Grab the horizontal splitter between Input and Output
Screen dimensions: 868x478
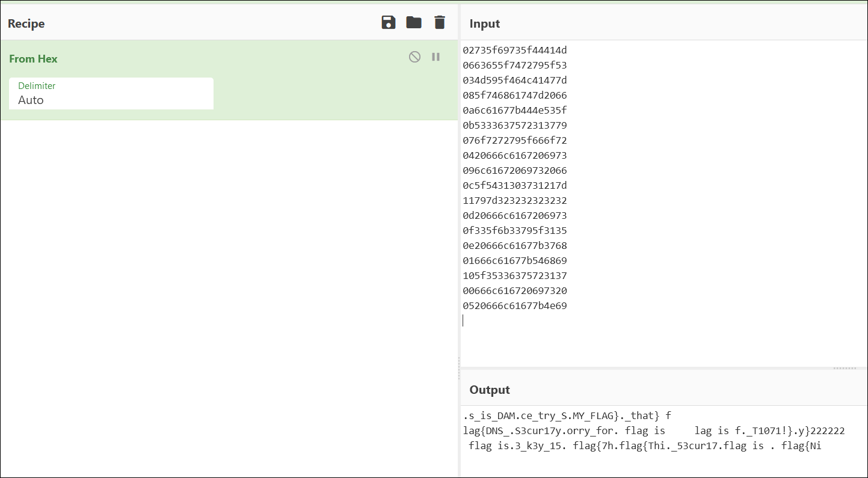point(845,368)
